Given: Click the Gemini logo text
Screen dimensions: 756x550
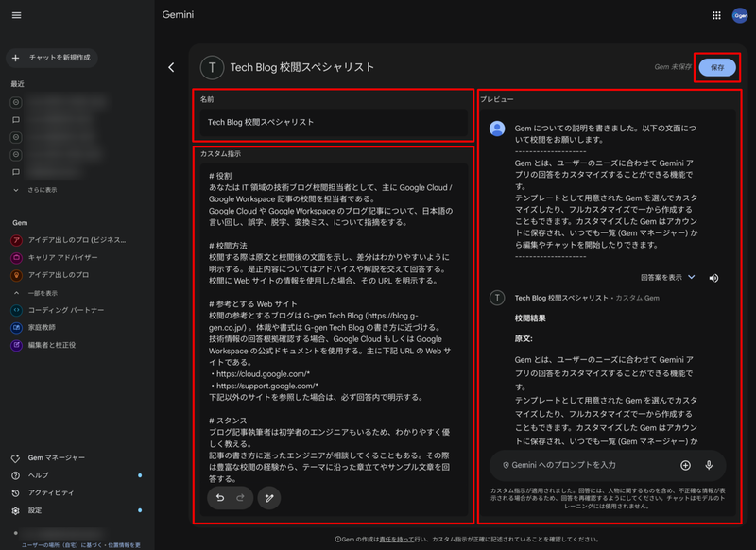Looking at the screenshot, I should 178,15.
